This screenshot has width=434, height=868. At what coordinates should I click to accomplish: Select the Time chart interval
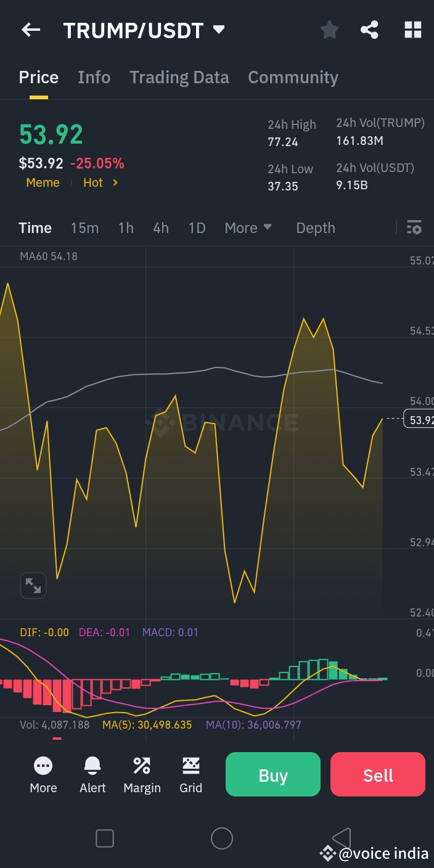coord(35,228)
